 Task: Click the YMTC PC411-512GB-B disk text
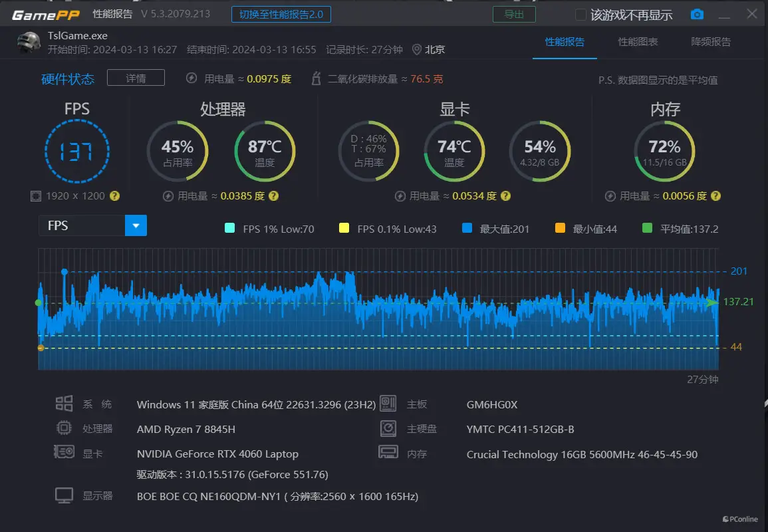point(520,429)
